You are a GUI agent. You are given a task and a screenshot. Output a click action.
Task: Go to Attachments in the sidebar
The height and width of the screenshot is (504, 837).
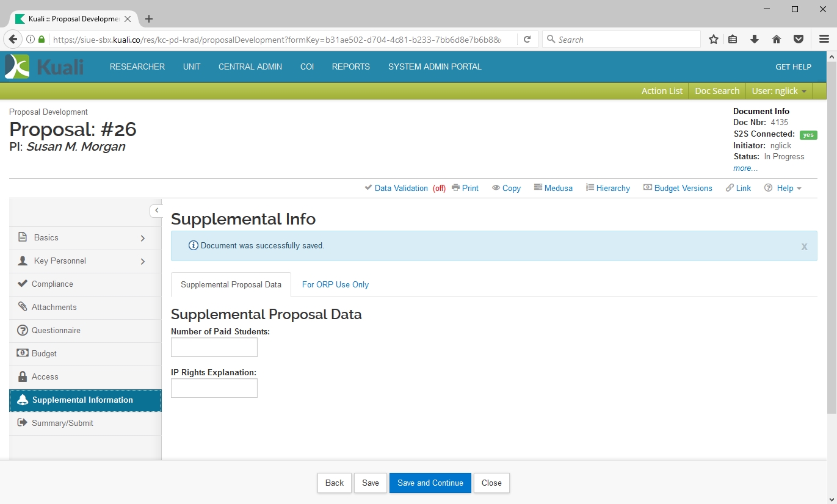pyautogui.click(x=54, y=307)
